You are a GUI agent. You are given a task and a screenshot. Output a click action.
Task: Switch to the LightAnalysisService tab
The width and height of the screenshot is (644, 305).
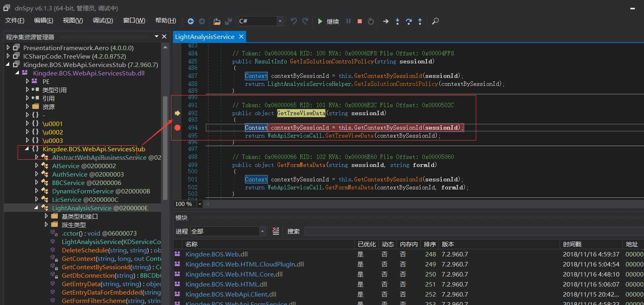(205, 37)
